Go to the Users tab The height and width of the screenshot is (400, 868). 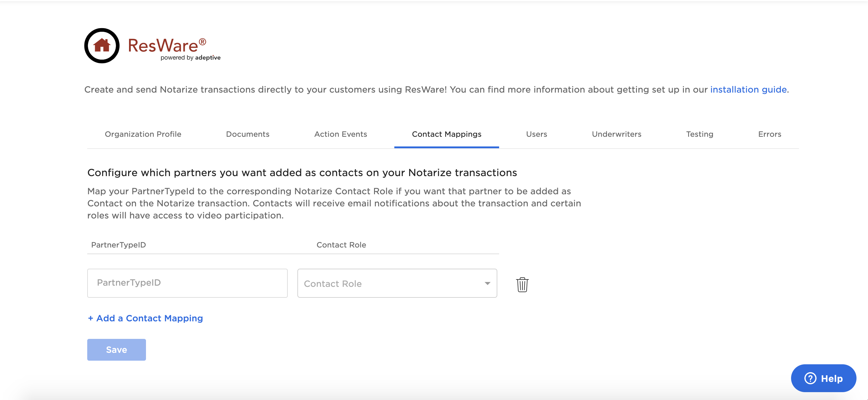click(536, 134)
